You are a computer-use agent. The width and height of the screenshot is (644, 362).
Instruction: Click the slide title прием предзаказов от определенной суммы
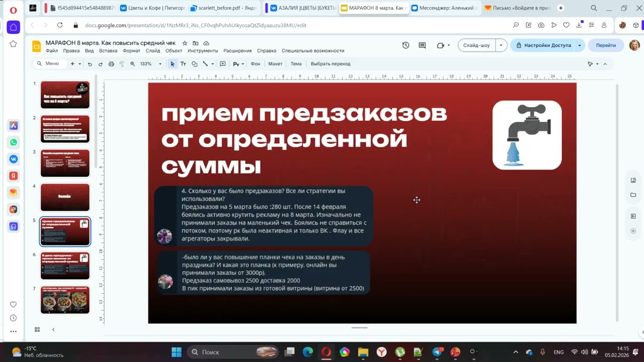pyautogui.click(x=304, y=139)
